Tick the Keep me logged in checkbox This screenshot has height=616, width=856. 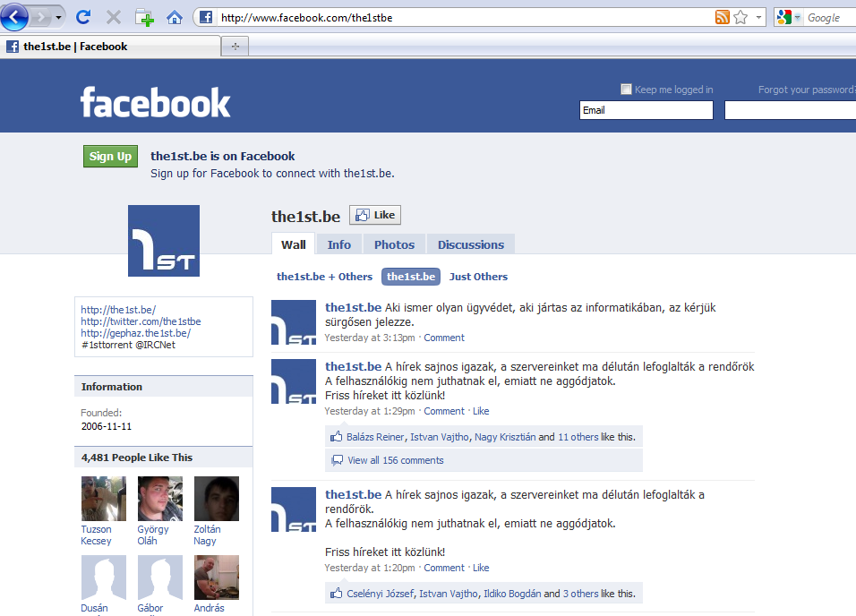click(626, 89)
